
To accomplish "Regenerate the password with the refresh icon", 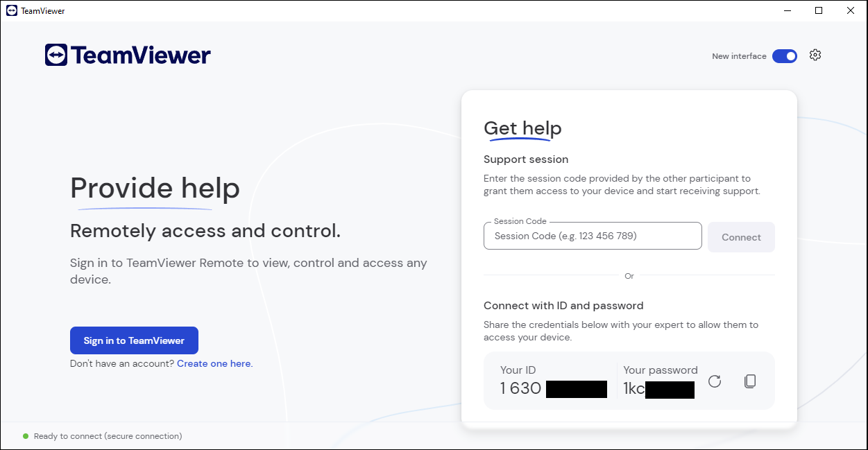I will coord(715,381).
